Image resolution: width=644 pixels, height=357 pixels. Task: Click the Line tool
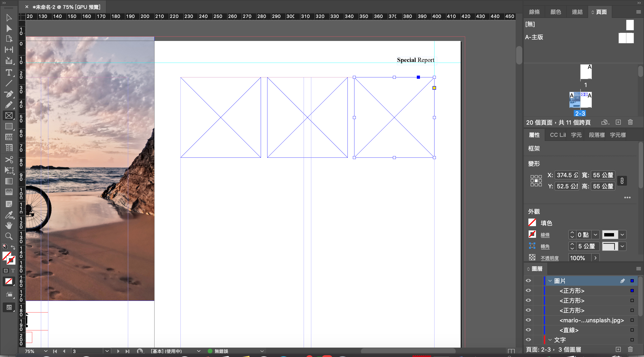coord(9,83)
